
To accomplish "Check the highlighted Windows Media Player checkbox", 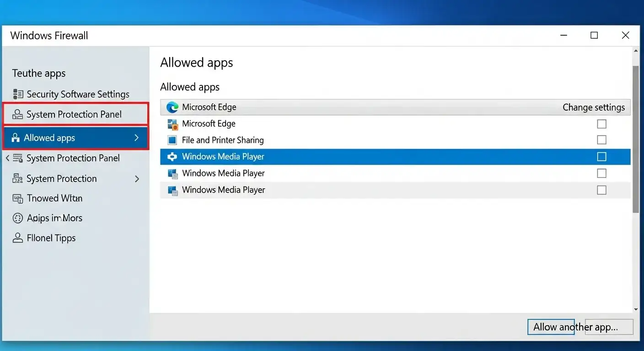I will pyautogui.click(x=601, y=156).
